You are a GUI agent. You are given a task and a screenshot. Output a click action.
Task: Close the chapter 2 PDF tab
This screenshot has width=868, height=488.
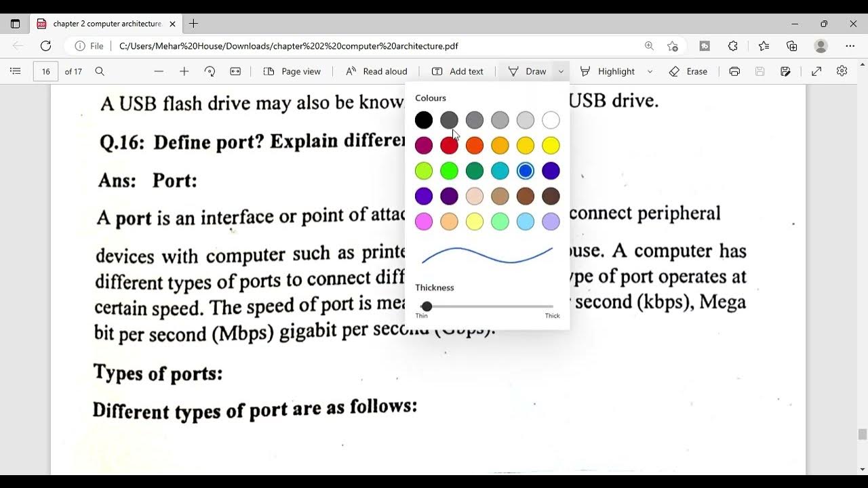click(x=172, y=24)
